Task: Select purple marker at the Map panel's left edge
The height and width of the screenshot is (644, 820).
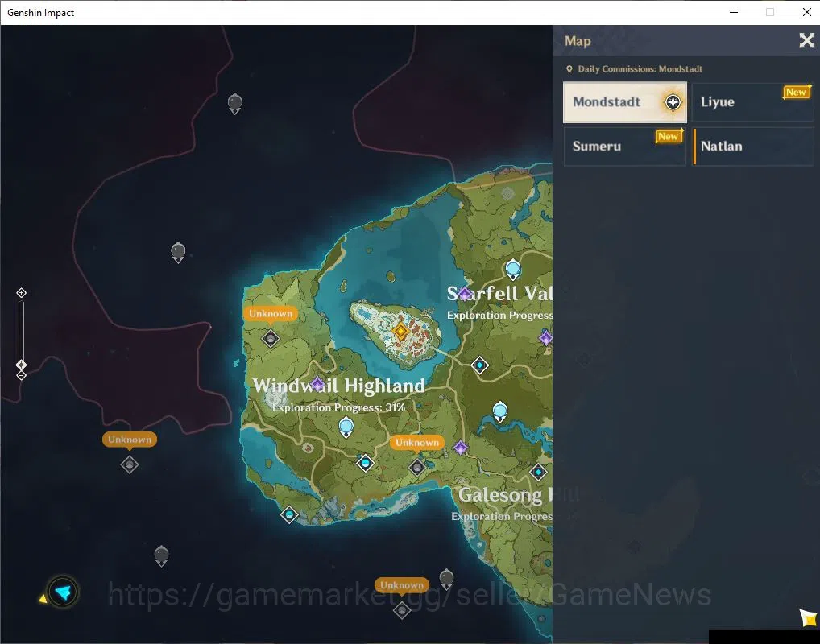Action: 545,337
